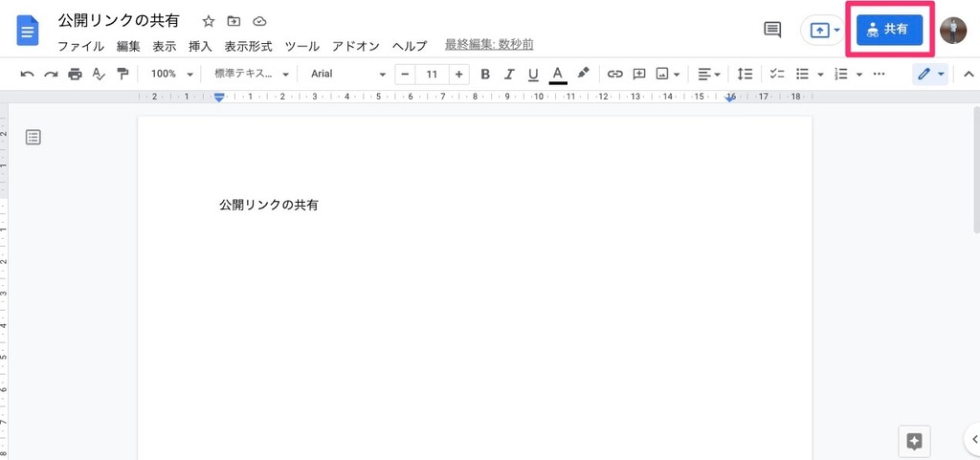The image size is (980, 460).
Task: Open the text color picker
Action: (x=558, y=75)
